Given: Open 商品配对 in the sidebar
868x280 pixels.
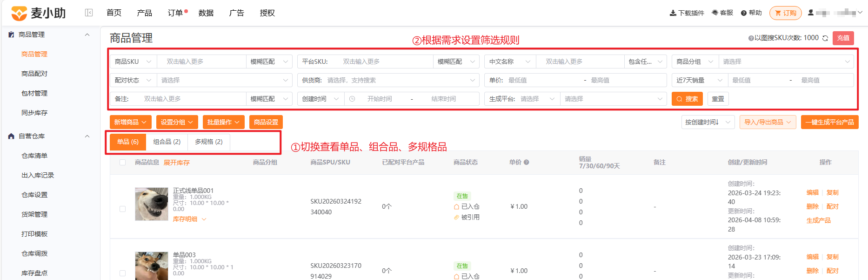Looking at the screenshot, I should [34, 74].
